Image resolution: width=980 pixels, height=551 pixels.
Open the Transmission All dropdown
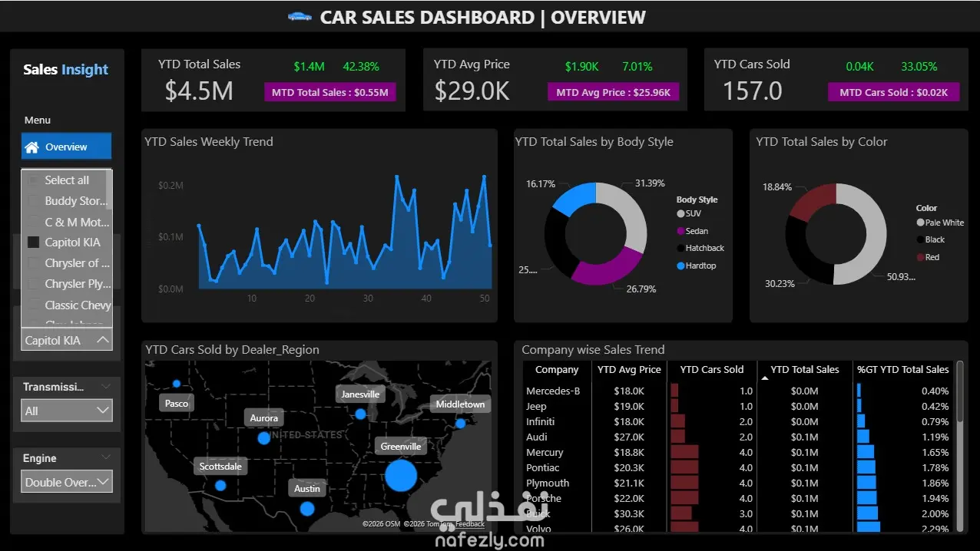tap(67, 411)
